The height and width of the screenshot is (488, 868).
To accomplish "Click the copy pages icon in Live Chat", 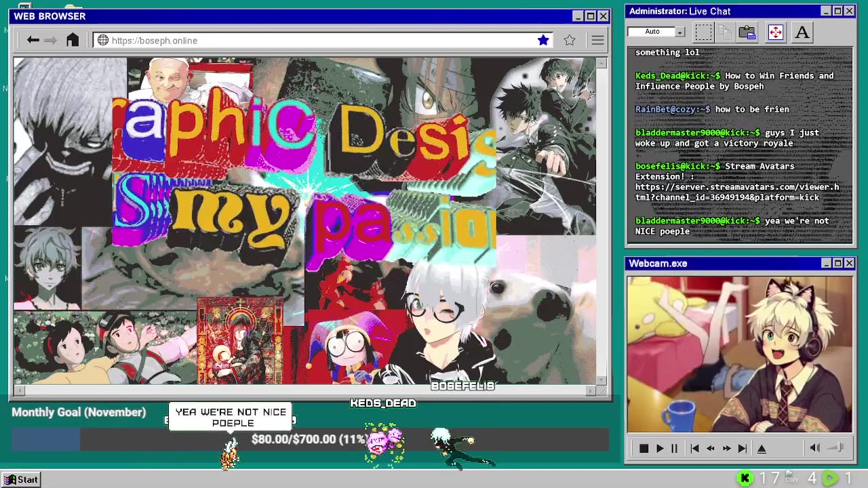I will (x=724, y=32).
